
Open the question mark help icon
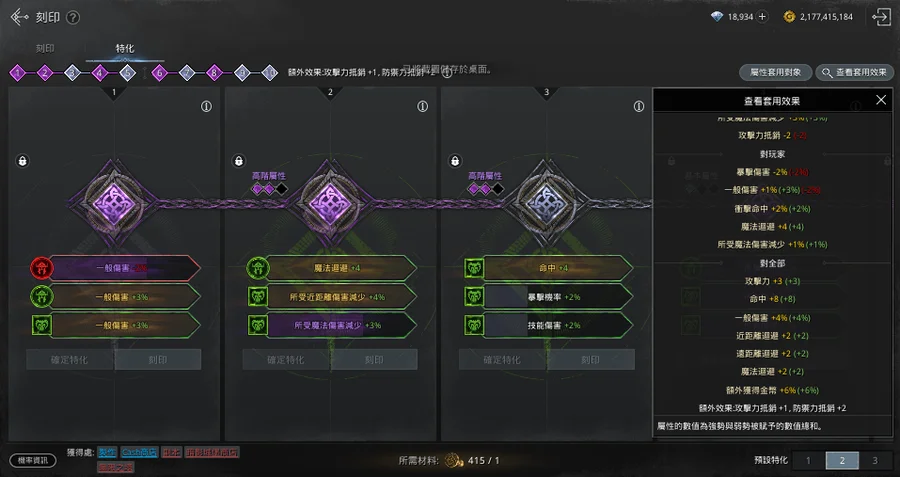pyautogui.click(x=73, y=17)
